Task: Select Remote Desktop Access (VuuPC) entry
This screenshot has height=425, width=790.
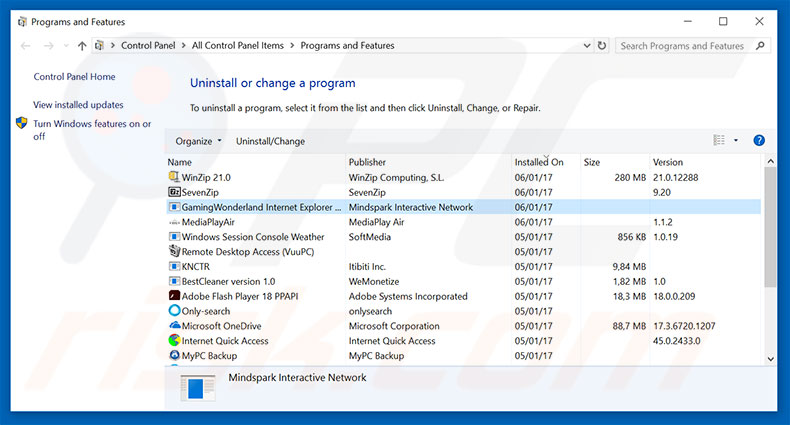Action: (x=247, y=252)
